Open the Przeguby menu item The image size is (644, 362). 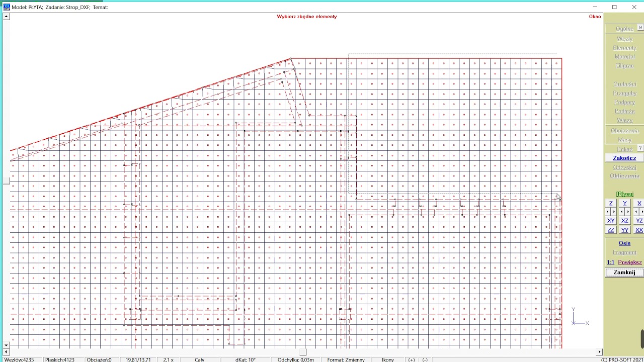click(624, 93)
